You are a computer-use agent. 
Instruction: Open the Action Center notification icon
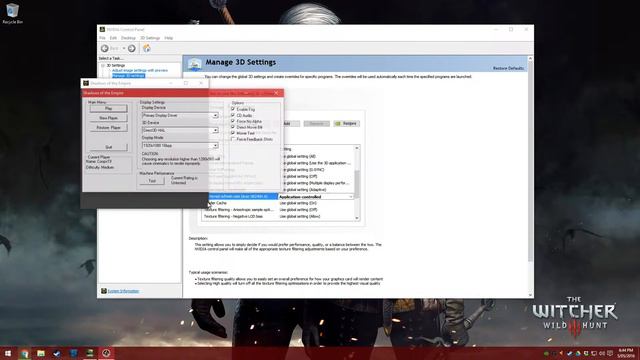(610, 353)
